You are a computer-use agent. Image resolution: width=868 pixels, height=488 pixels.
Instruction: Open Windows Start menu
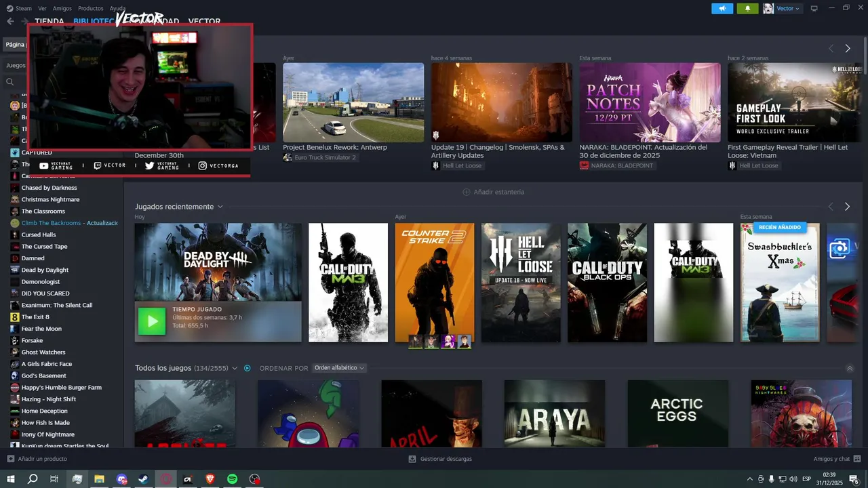coord(10,479)
